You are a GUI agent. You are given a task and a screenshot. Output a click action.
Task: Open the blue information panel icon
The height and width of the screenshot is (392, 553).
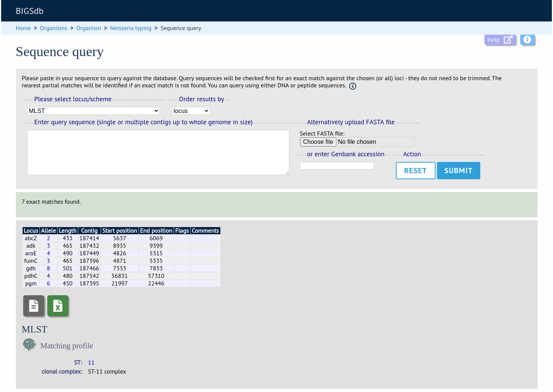[x=527, y=40]
